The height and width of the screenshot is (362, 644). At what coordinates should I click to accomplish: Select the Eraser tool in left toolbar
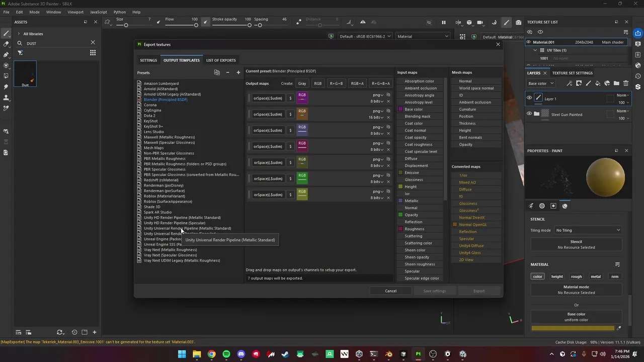pyautogui.click(x=6, y=44)
